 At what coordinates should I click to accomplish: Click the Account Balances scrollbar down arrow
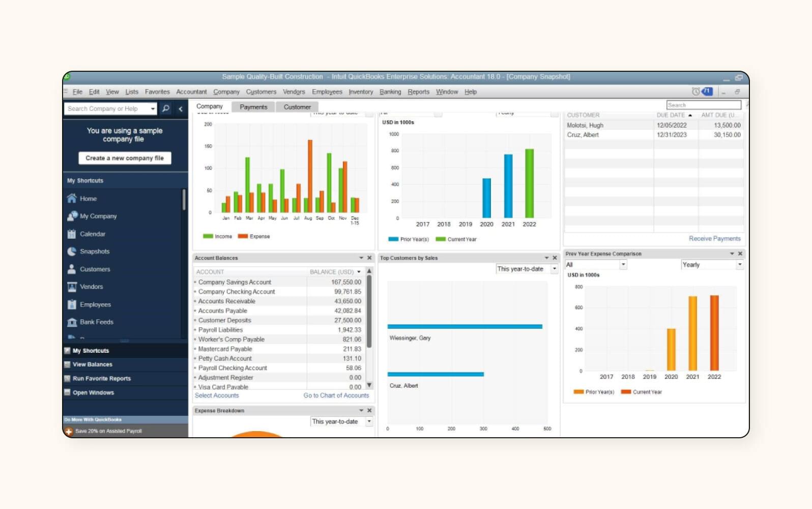(x=369, y=385)
